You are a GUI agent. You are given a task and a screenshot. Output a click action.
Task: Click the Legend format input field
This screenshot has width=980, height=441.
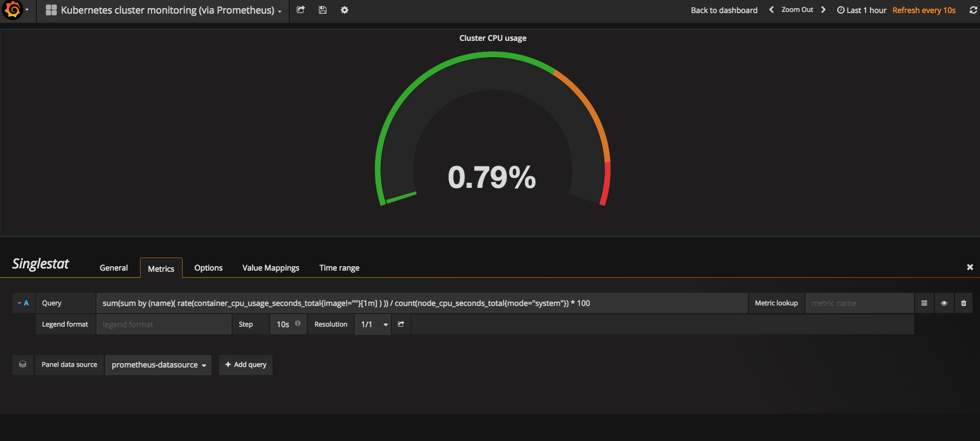164,324
